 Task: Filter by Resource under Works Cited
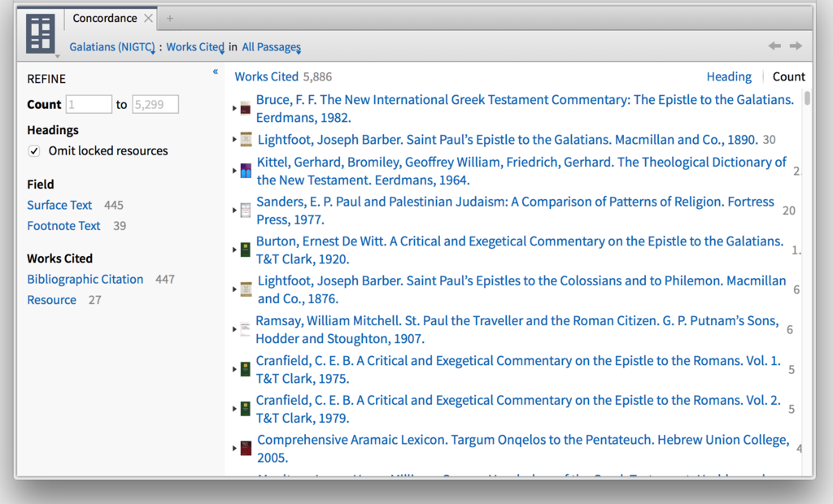click(x=51, y=300)
